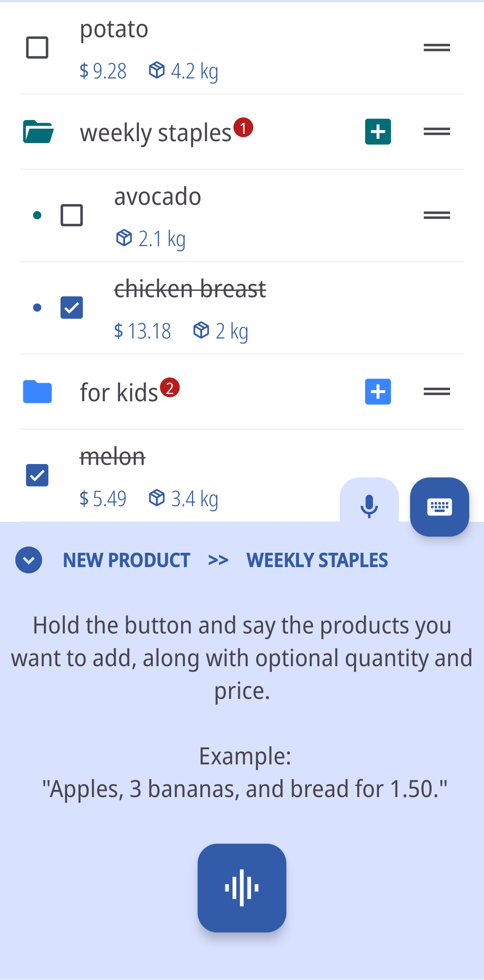
Task: Uncheck the melon checkbox
Action: [x=37, y=475]
